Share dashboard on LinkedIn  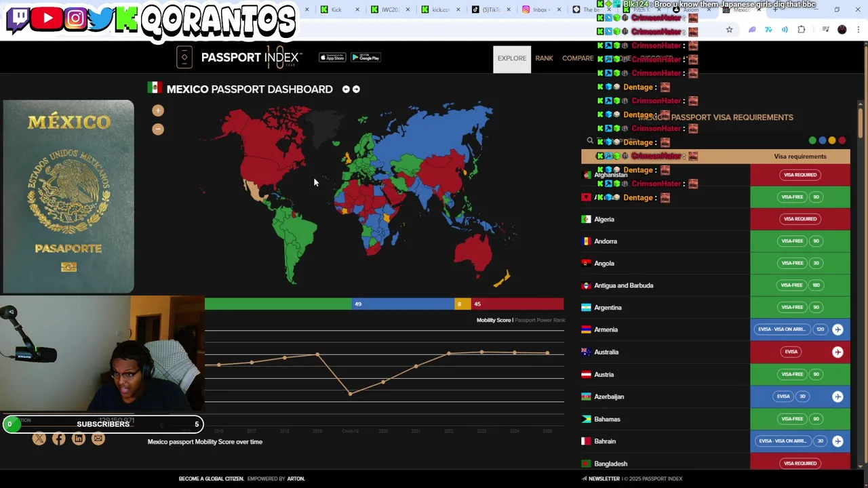point(79,439)
